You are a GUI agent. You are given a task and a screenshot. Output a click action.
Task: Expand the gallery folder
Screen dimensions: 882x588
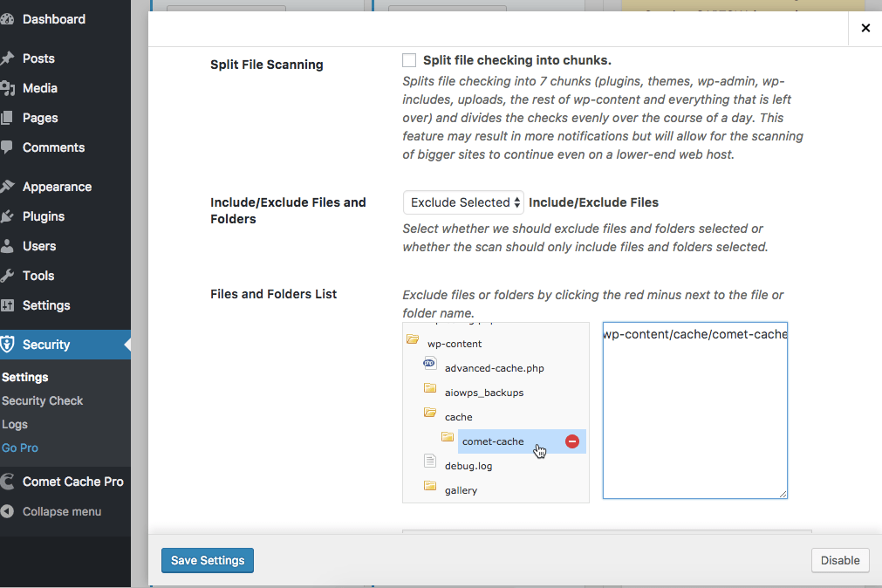point(430,486)
